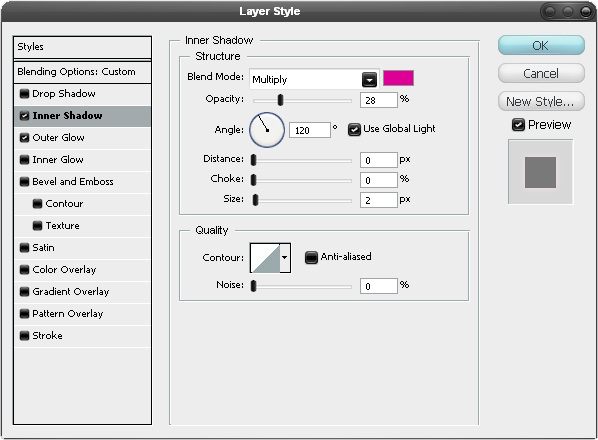Enable the Gradient Overlay checkbox
The image size is (598, 440).
(24, 292)
